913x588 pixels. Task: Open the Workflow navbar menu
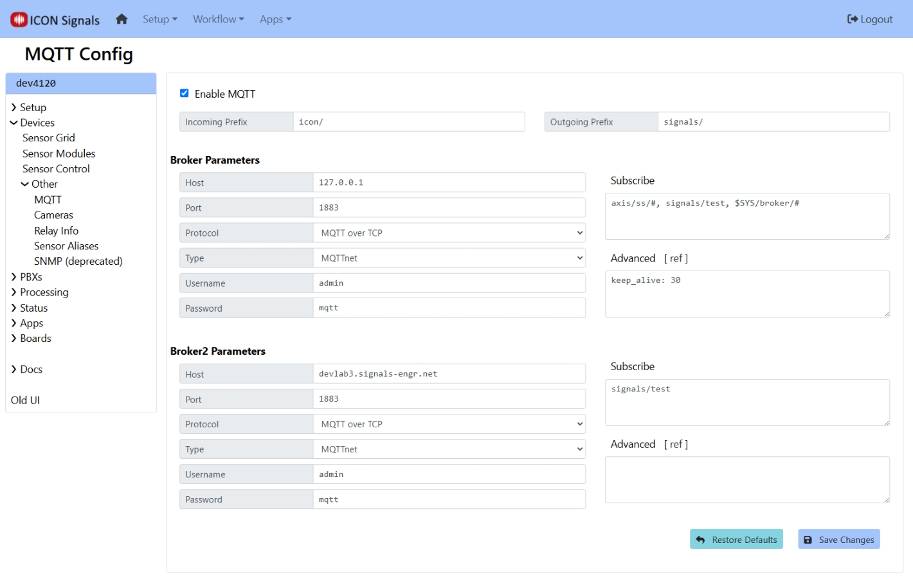[x=218, y=19]
